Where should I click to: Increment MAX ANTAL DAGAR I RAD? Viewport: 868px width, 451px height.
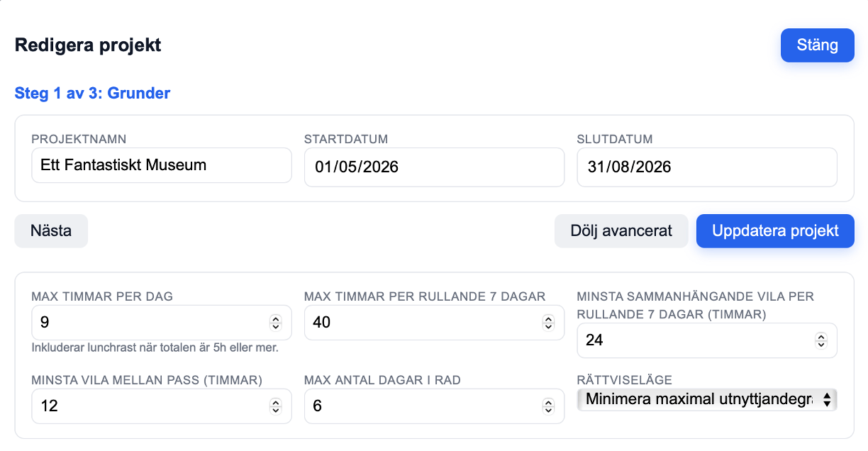tap(548, 402)
